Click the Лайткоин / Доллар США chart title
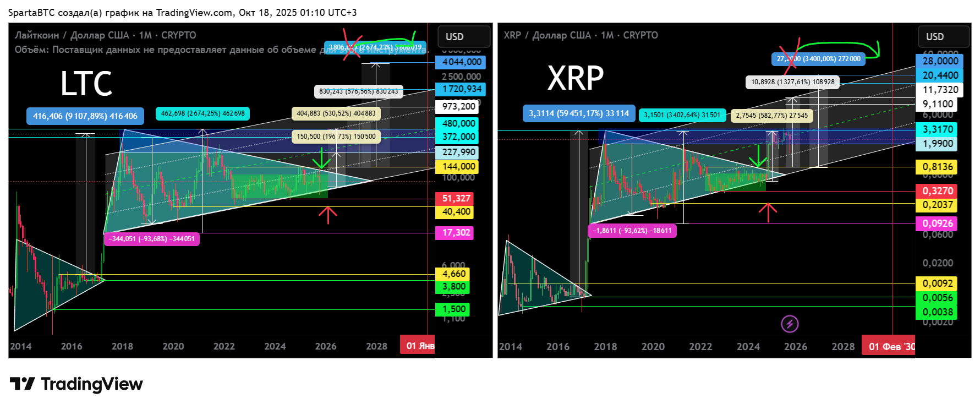 pyautogui.click(x=105, y=35)
